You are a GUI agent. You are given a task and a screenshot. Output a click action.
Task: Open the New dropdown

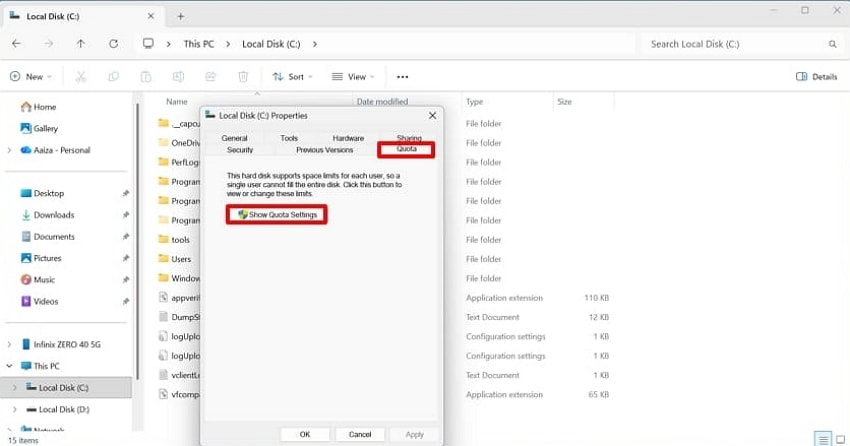pos(31,77)
